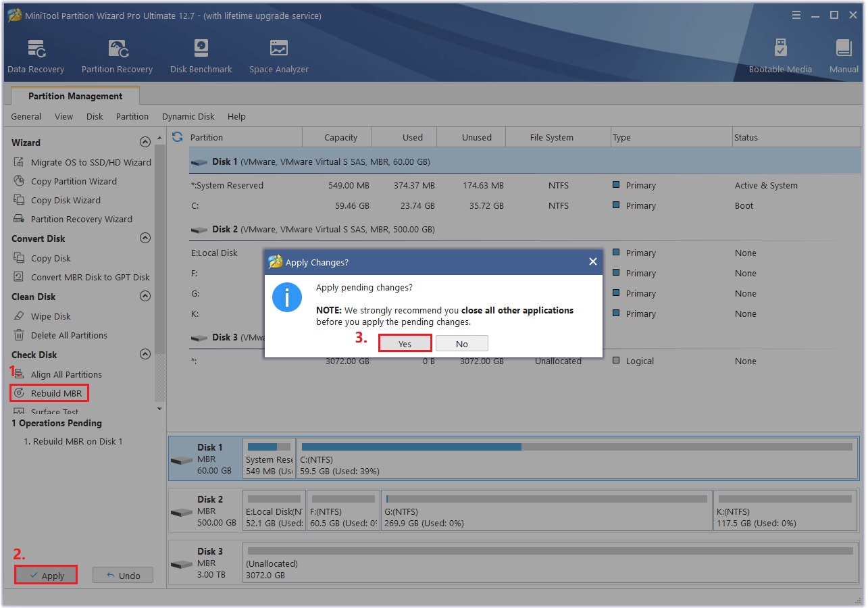Click the Copy Disk icon under Convert Disk

coord(19,258)
